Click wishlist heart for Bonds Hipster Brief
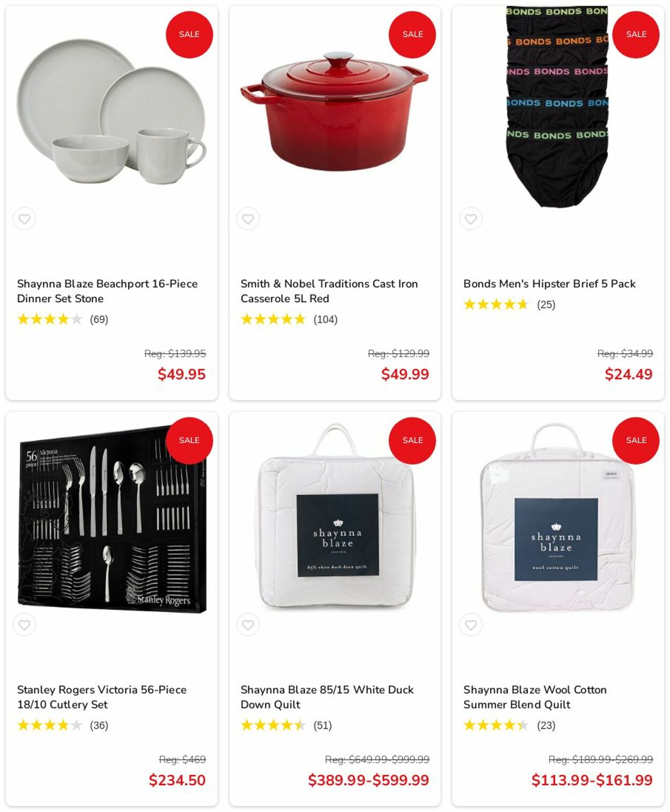Image resolution: width=670 pixels, height=812 pixels. pyautogui.click(x=471, y=219)
